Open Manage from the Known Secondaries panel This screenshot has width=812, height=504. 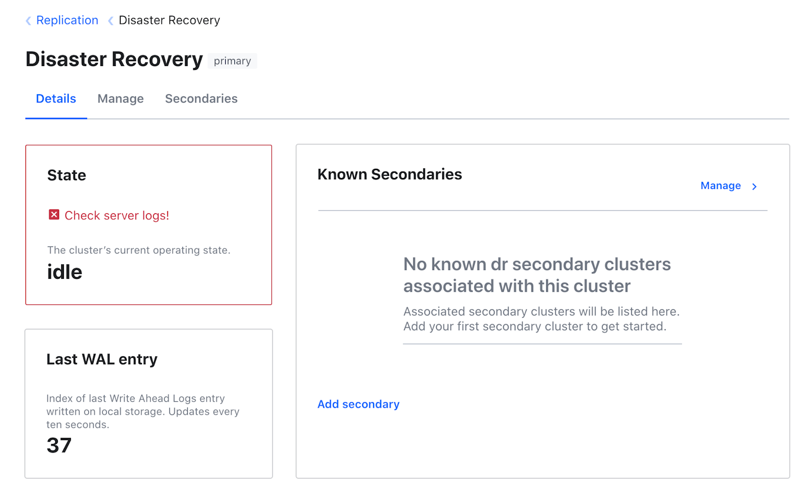coord(721,186)
